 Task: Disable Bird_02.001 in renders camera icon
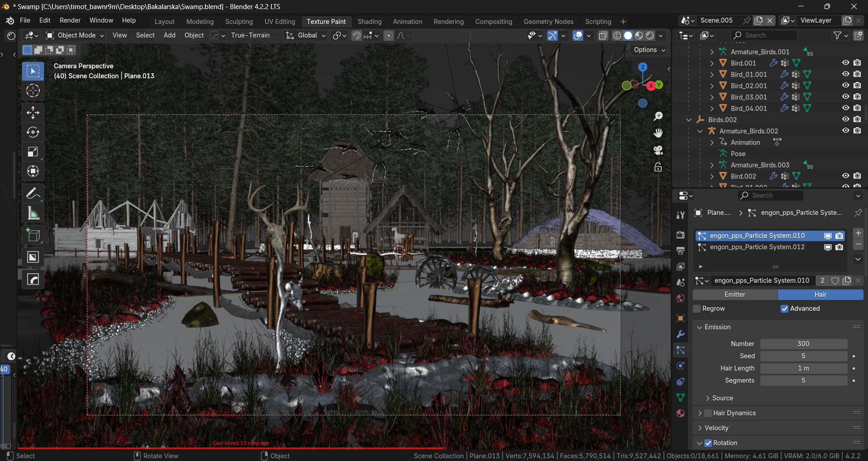[x=857, y=86]
